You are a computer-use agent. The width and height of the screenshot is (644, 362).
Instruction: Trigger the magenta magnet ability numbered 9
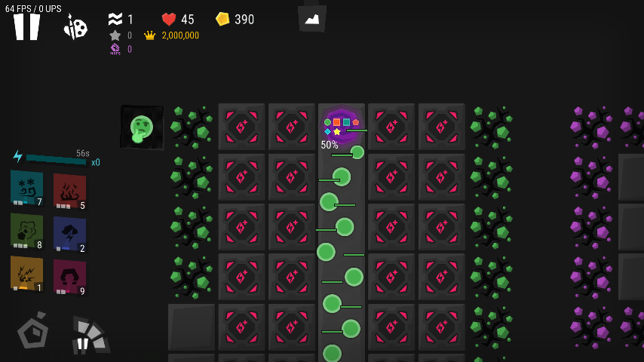[69, 278]
